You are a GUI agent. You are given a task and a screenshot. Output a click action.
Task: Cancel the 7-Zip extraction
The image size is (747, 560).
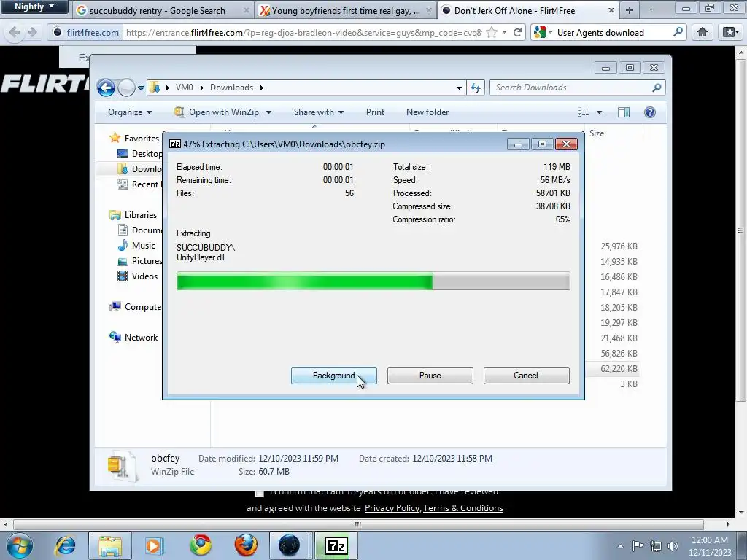[526, 376]
